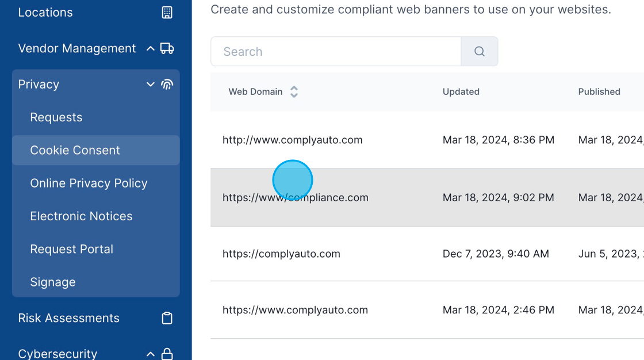Open https://complyauto.com domain row

click(x=427, y=254)
